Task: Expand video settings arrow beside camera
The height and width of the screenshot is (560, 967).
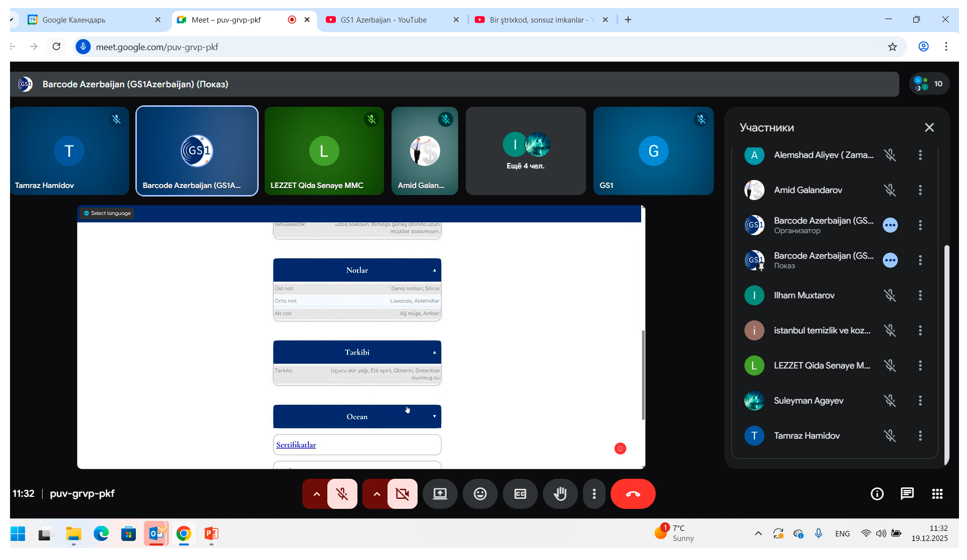Action: [x=376, y=494]
